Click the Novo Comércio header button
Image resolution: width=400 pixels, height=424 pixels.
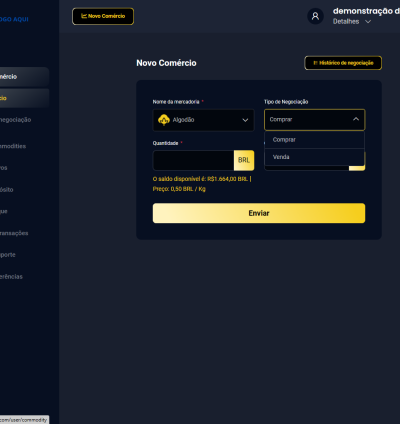coord(103,16)
